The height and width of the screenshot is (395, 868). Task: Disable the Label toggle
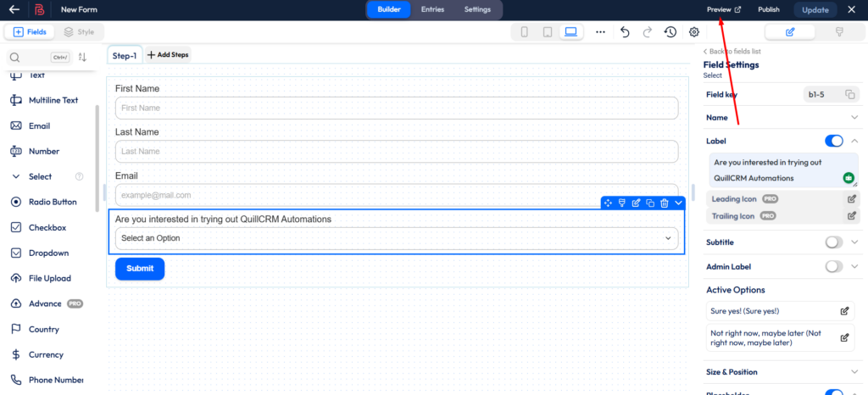pos(834,141)
